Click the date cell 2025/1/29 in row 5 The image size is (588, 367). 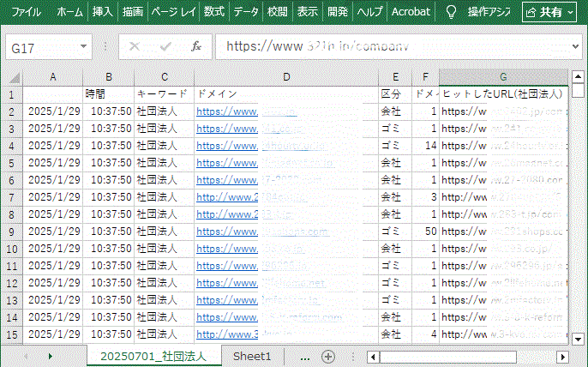[x=53, y=163]
